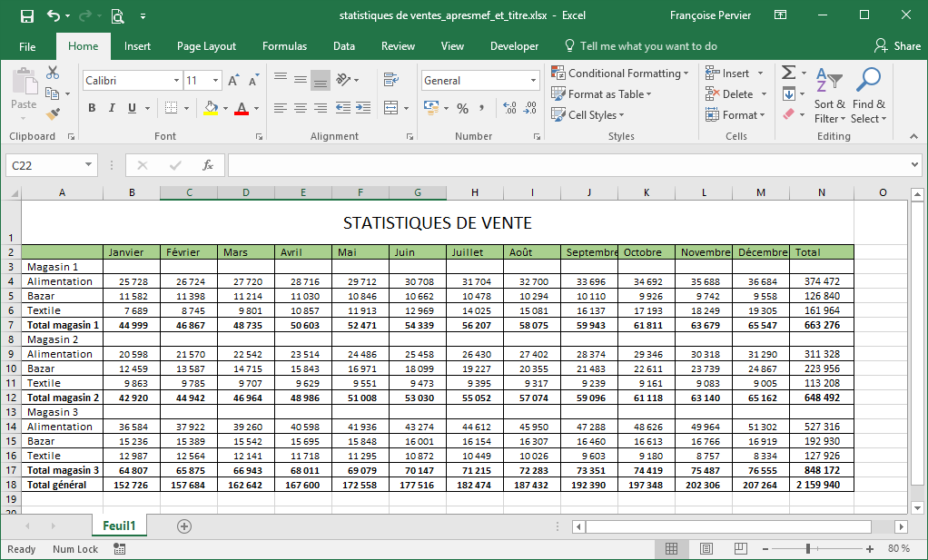Image resolution: width=928 pixels, height=560 pixels.
Task: Click the Cut scissors icon
Action: pyautogui.click(x=53, y=74)
